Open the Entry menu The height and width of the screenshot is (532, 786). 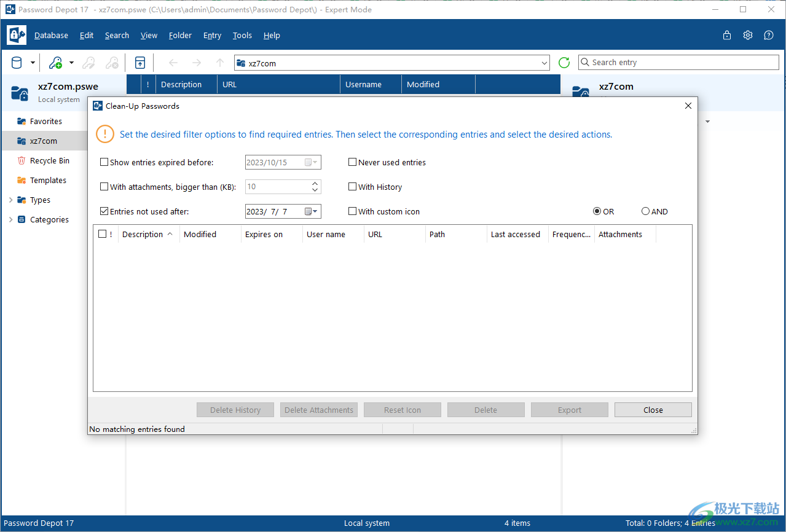212,35
